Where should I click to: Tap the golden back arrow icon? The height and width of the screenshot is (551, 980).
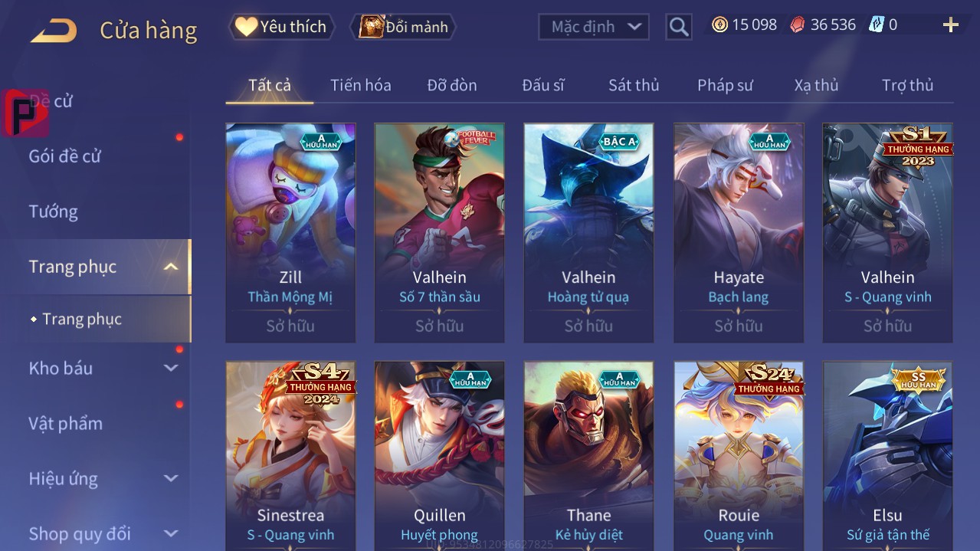(x=54, y=31)
